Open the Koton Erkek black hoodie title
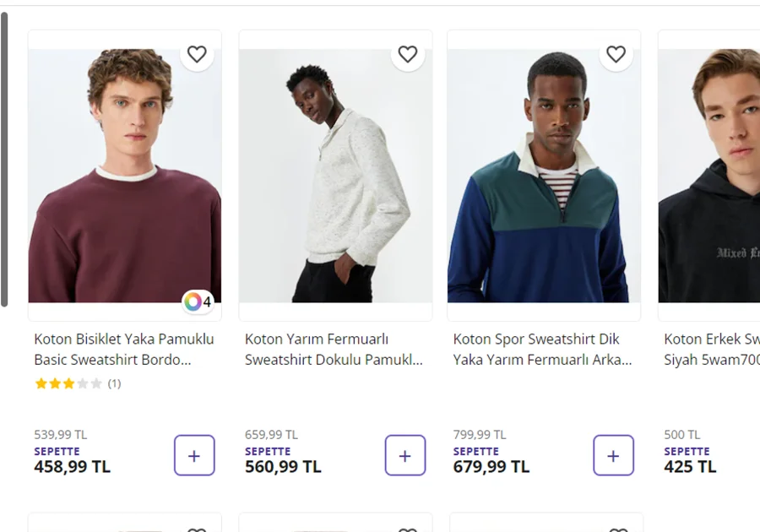The width and height of the screenshot is (760, 532). pyautogui.click(x=711, y=349)
